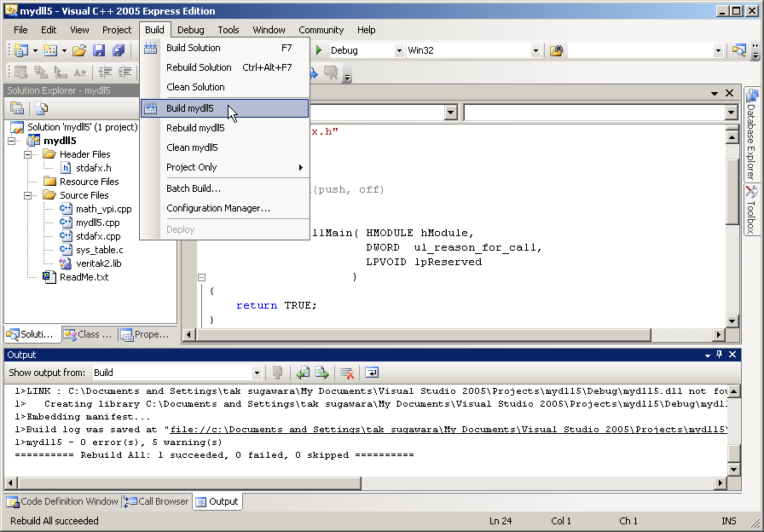The width and height of the screenshot is (764, 532).
Task: Open build log file link in Output
Action: (x=449, y=430)
